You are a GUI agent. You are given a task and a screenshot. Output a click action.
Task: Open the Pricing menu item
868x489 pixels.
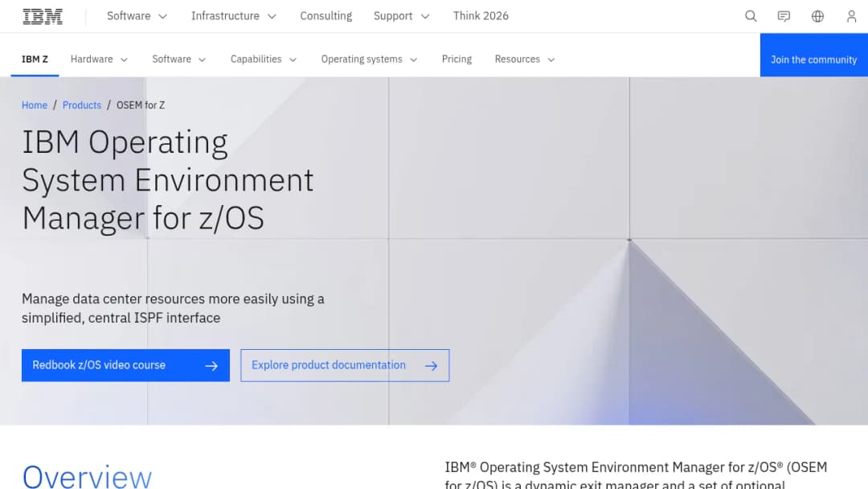click(x=457, y=60)
